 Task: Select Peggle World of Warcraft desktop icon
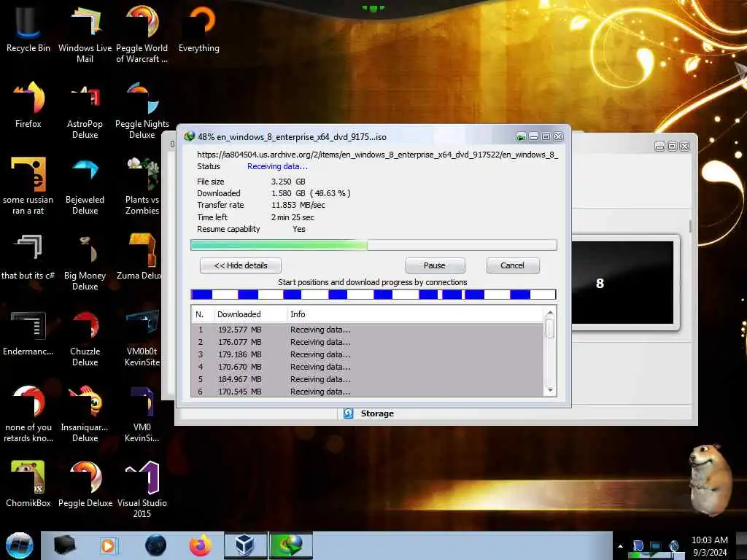pos(142,34)
